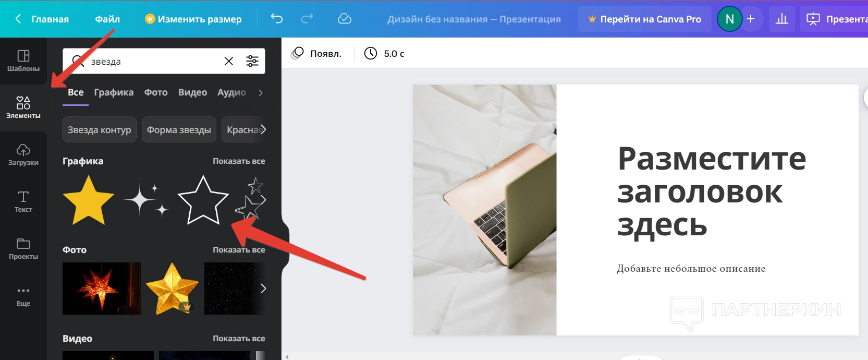Clear the search field with X icon
Viewport: 868px width, 360px height.
pos(228,61)
